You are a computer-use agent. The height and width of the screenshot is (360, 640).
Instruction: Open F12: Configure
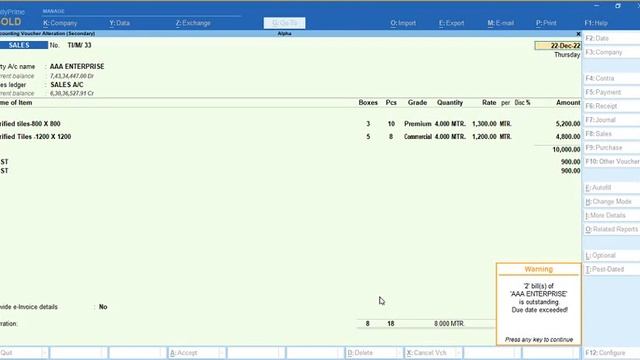(x=611, y=353)
